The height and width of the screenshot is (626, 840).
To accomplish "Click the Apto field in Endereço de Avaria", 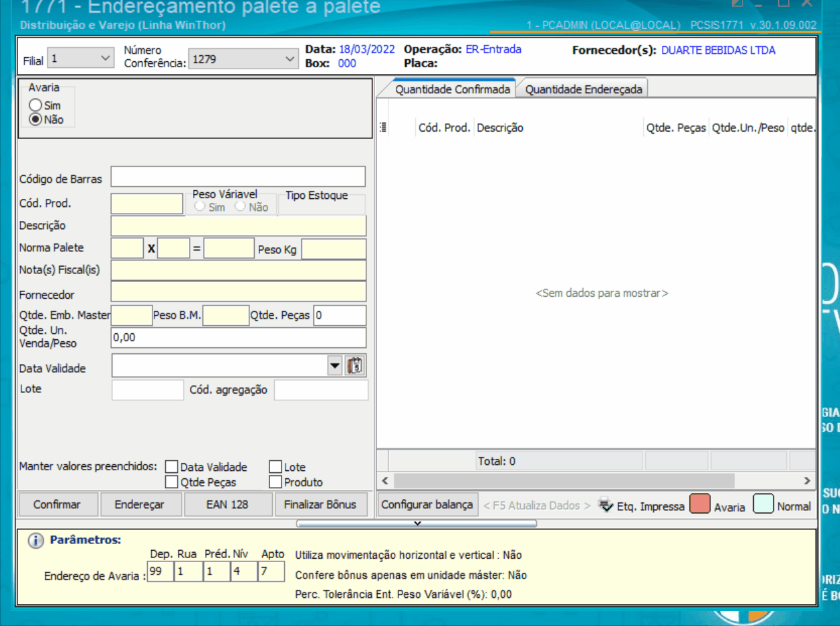I will point(271,572).
